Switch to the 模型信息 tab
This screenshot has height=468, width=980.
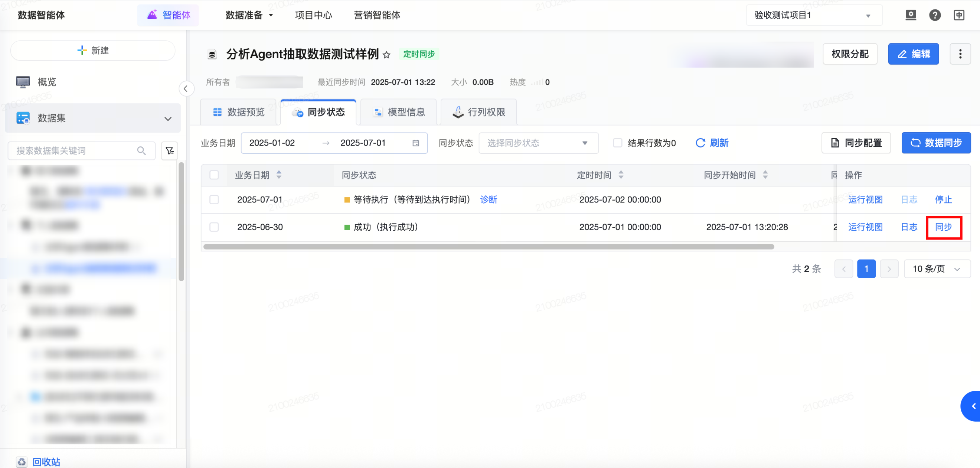pos(399,112)
